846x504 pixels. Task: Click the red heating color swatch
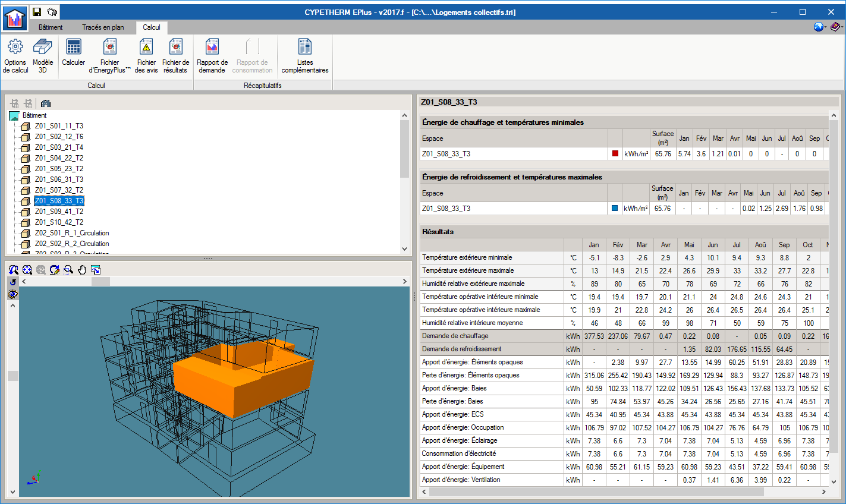pyautogui.click(x=615, y=153)
